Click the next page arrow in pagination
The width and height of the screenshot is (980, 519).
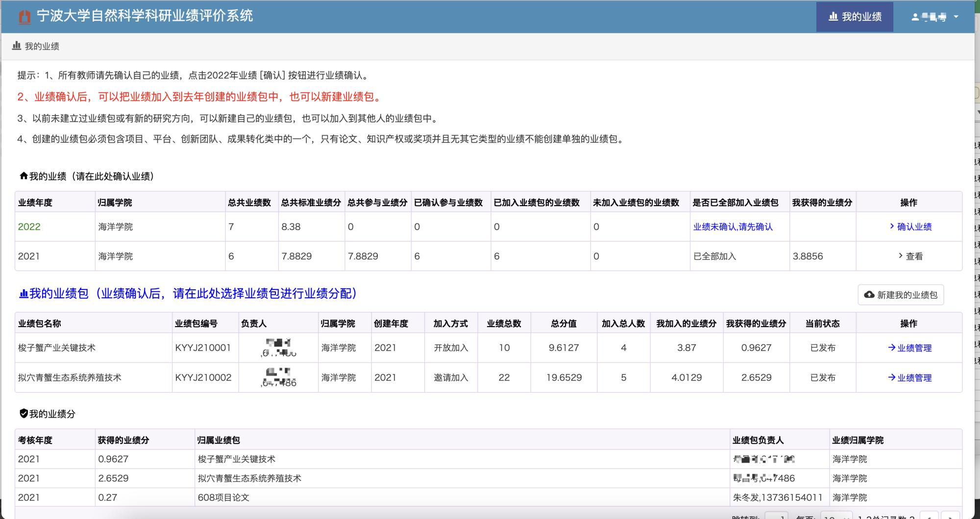951,516
